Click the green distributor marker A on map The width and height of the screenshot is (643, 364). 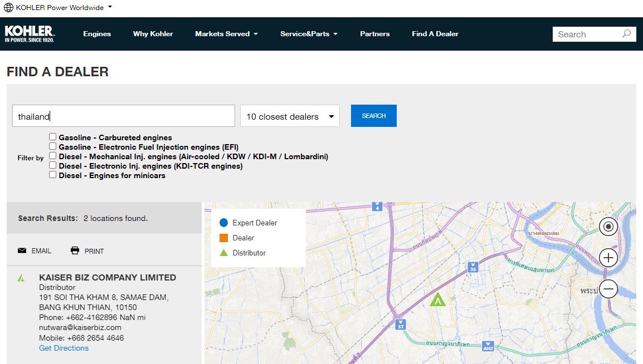click(438, 300)
